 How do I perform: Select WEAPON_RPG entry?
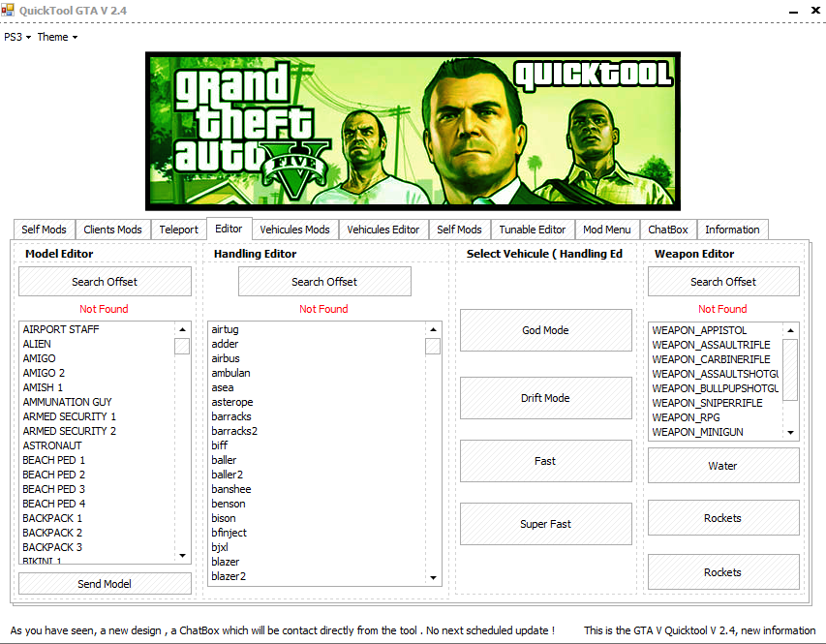[x=716, y=417]
